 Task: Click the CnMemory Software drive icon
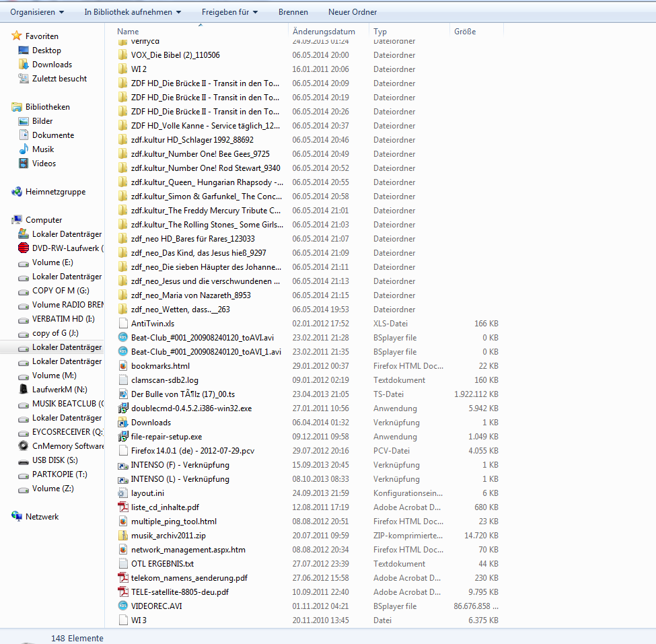pos(24,445)
